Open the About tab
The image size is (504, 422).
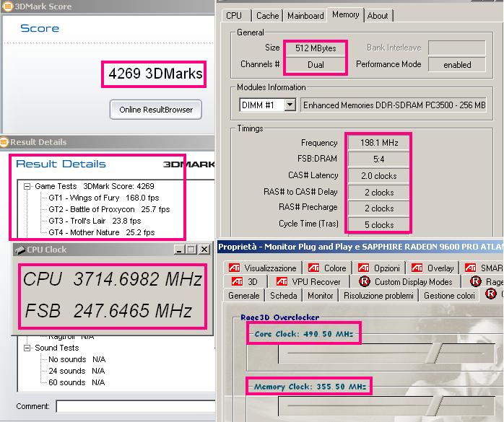point(378,16)
